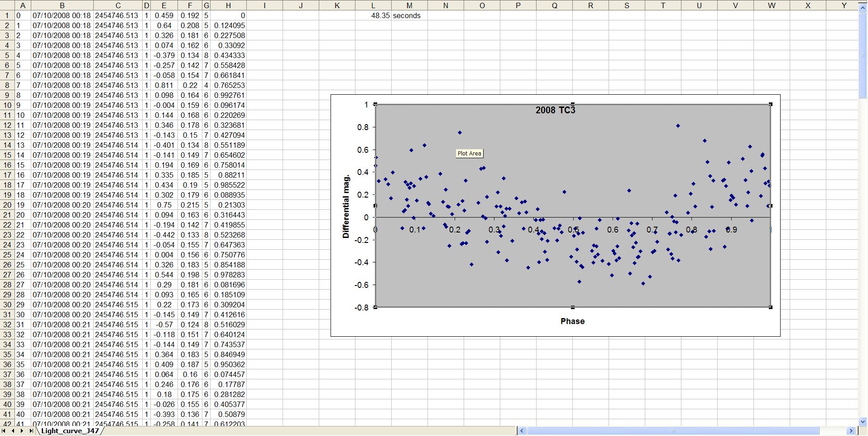Select column B header

click(x=62, y=5)
